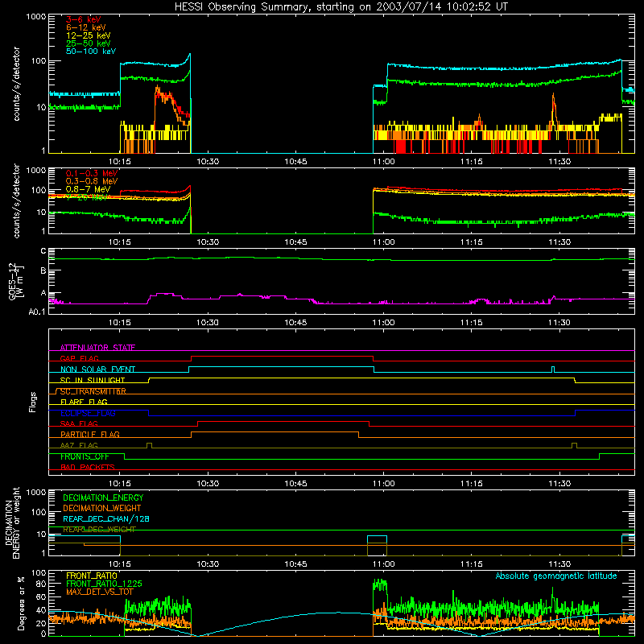The width and height of the screenshot is (644, 644).
Task: Click the 12-25 keV legend entry
Action: pos(89,35)
